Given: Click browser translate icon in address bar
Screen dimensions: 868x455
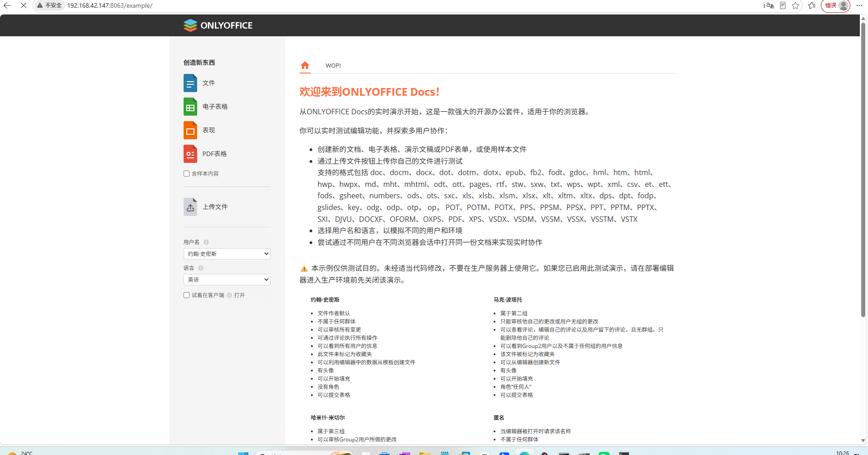Looking at the screenshot, I should tap(769, 5).
